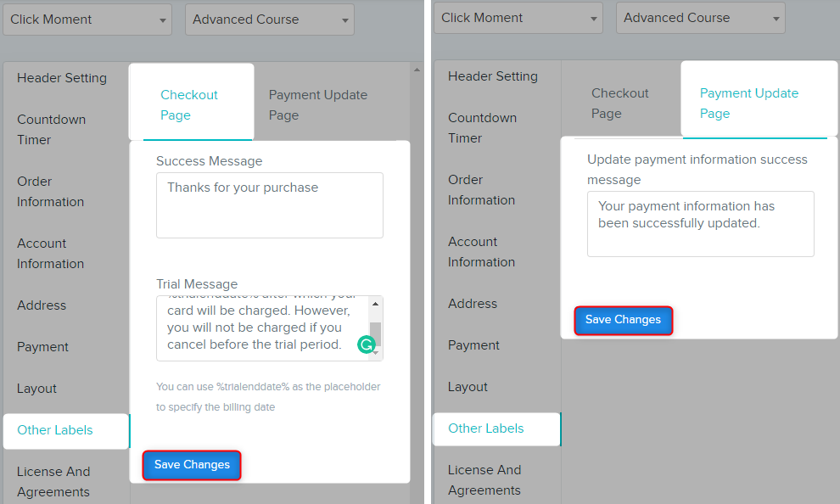The image size is (840, 504).
Task: Click scroll up arrow in Trial Message box
Action: 376,304
